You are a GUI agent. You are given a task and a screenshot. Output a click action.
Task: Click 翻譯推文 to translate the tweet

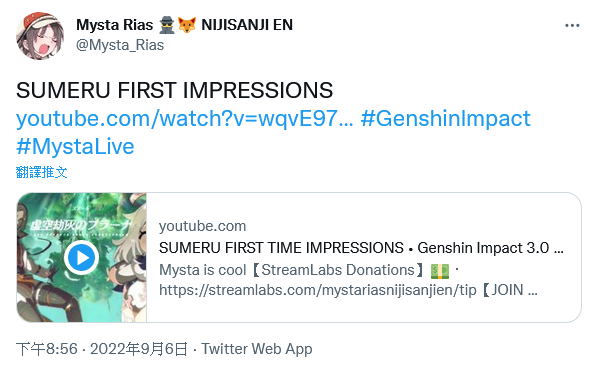42,172
